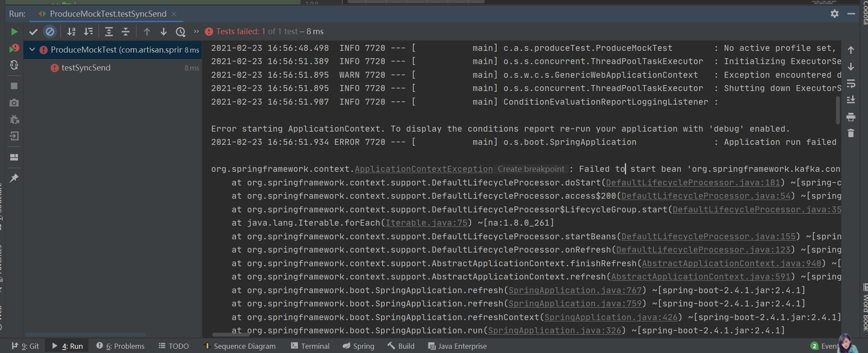Select ProduceMockTest.testSyncSend run tab

[108, 14]
